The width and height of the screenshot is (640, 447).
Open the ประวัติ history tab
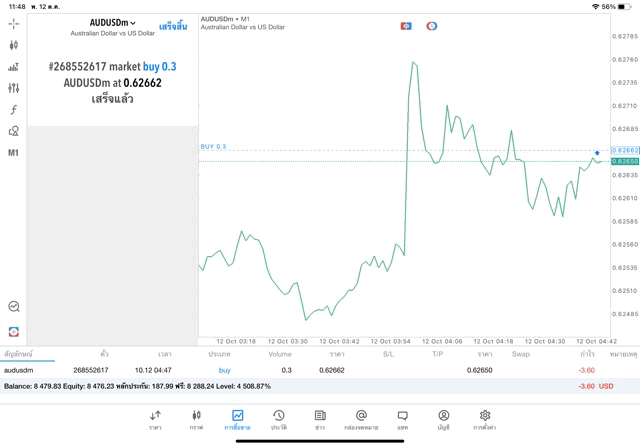tap(279, 420)
